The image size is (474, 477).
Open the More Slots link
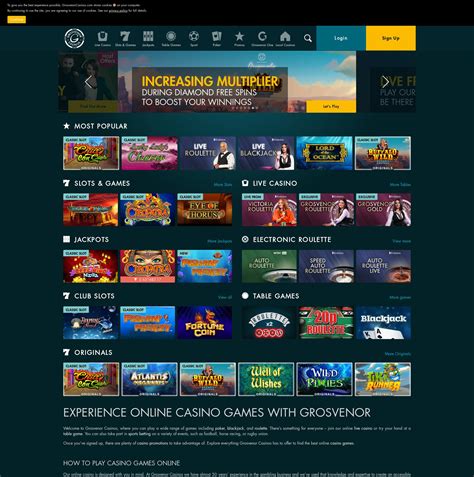223,185
